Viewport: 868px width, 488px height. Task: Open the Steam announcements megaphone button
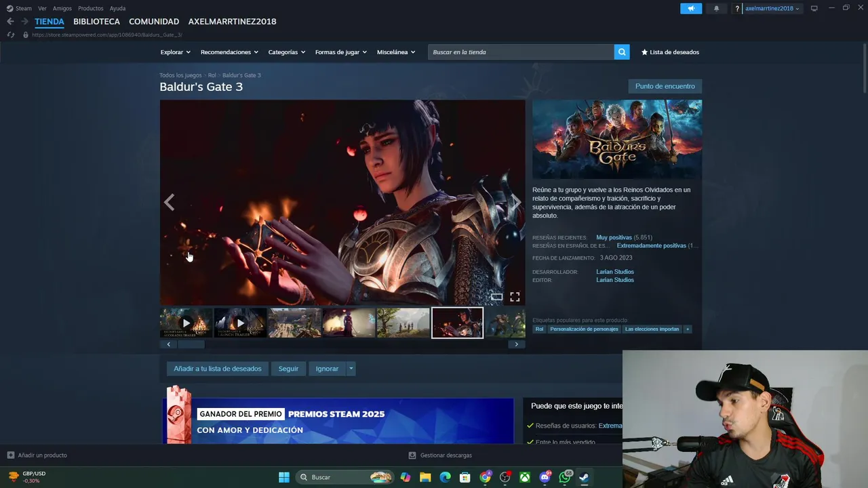click(x=691, y=8)
